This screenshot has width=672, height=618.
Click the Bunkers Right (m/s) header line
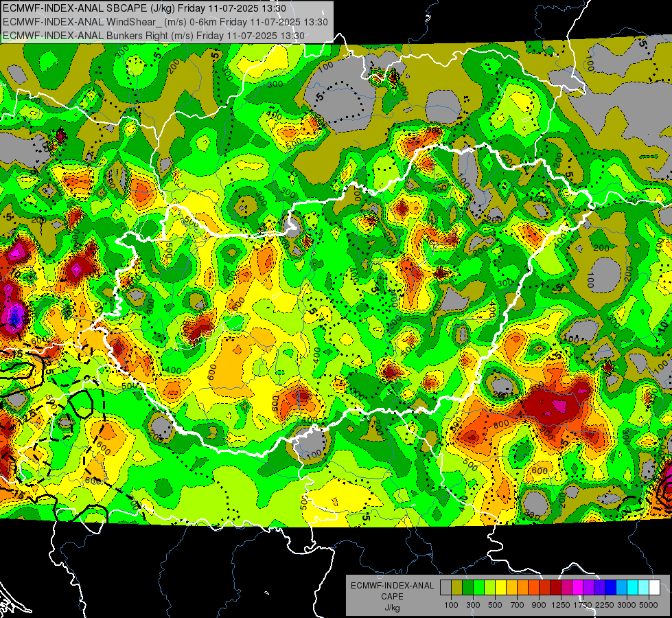154,36
